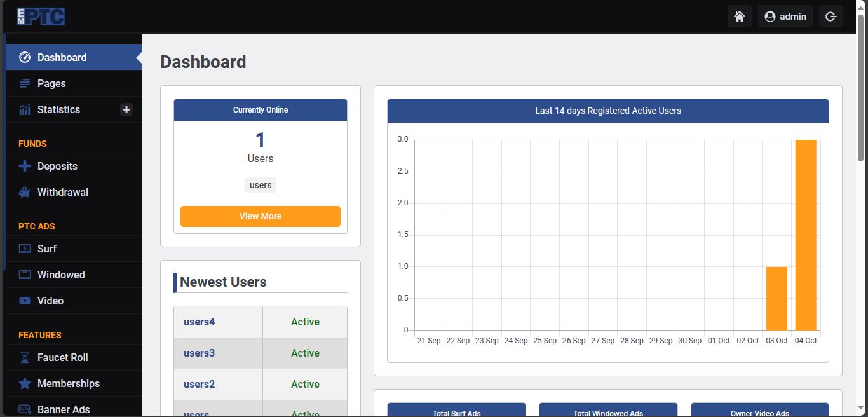
Task: Click the 03 Oct chart bar
Action: 776,298
